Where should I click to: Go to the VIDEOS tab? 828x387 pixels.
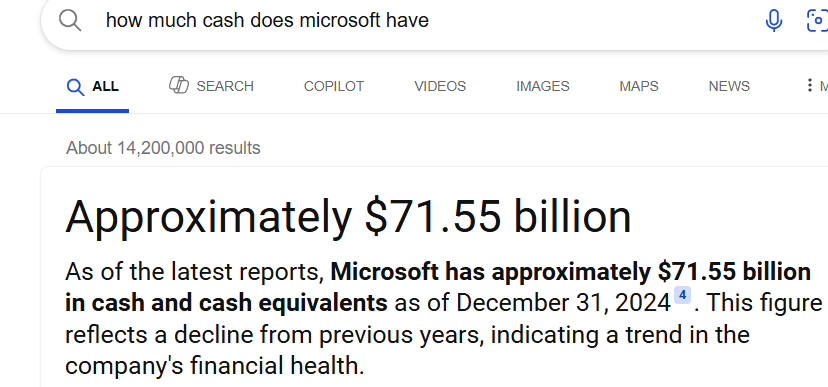(x=440, y=86)
